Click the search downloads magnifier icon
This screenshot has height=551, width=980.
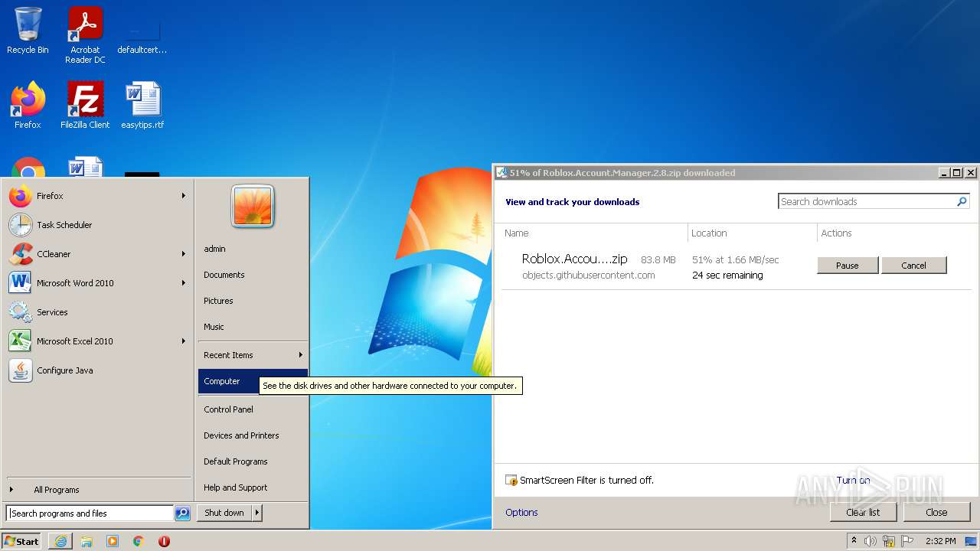pyautogui.click(x=962, y=201)
